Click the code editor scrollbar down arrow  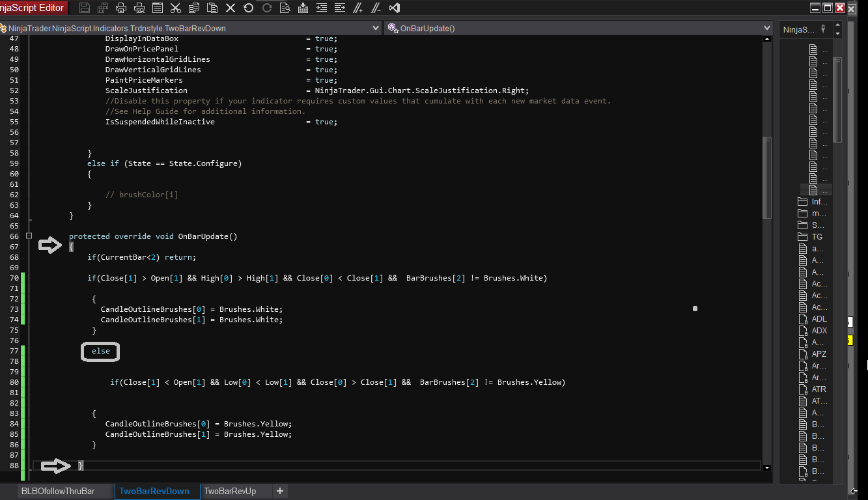[766, 467]
